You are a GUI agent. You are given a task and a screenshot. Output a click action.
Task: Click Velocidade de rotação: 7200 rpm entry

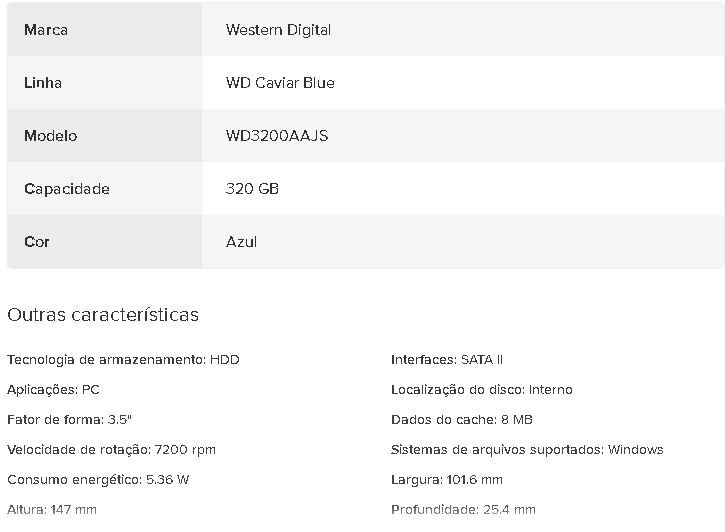coord(111,450)
